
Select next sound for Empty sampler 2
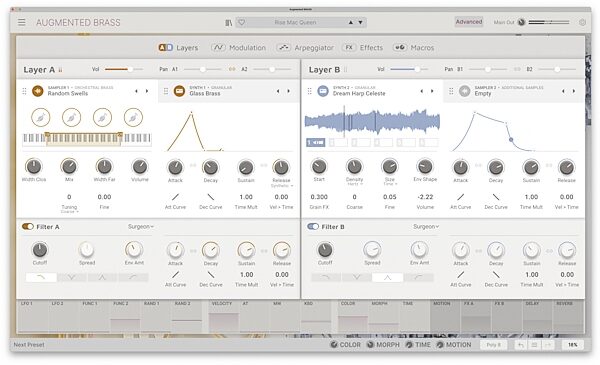[x=574, y=91]
